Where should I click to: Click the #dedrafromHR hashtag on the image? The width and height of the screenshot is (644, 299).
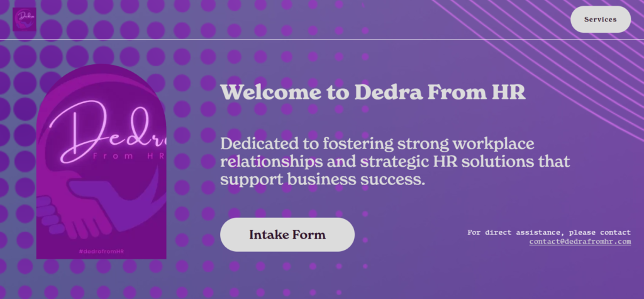coord(101,251)
